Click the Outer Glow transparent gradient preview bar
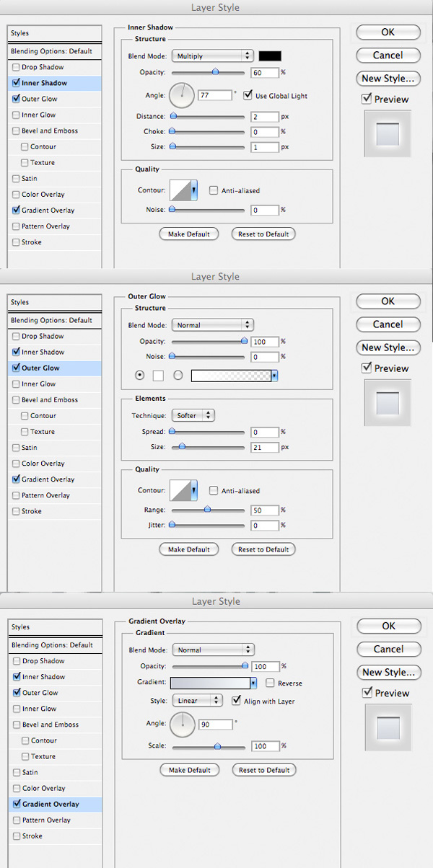Screen dimensions: 433x868 [x=231, y=376]
